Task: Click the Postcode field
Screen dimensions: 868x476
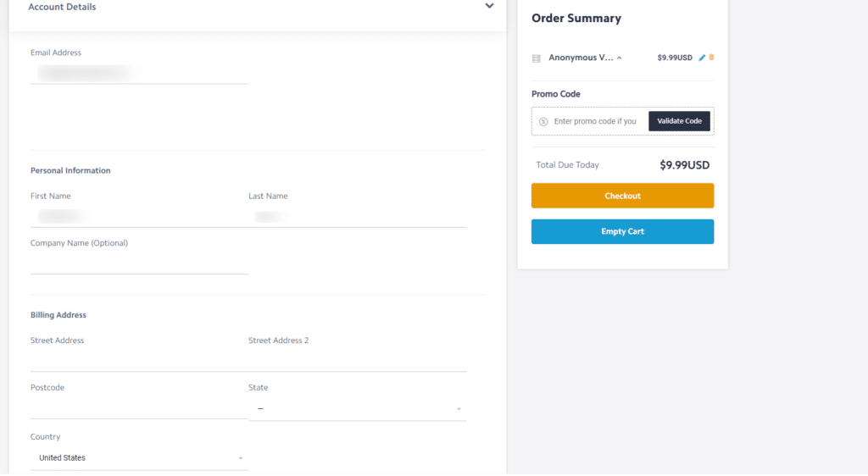Action: coord(140,408)
